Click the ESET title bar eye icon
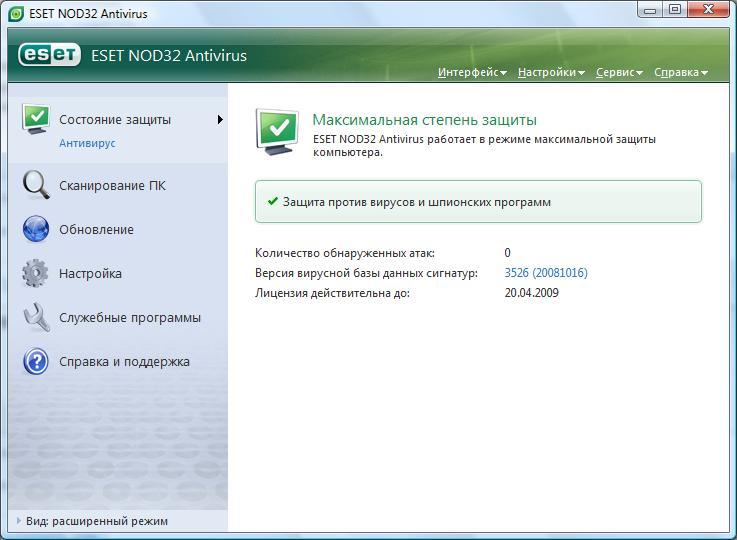The image size is (737, 540). (x=16, y=14)
